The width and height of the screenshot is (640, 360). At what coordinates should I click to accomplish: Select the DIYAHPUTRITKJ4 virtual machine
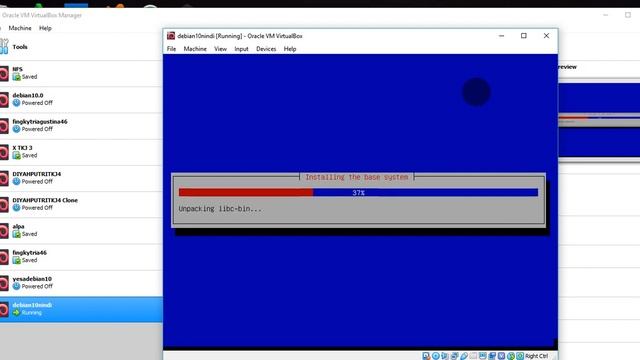(x=81, y=178)
